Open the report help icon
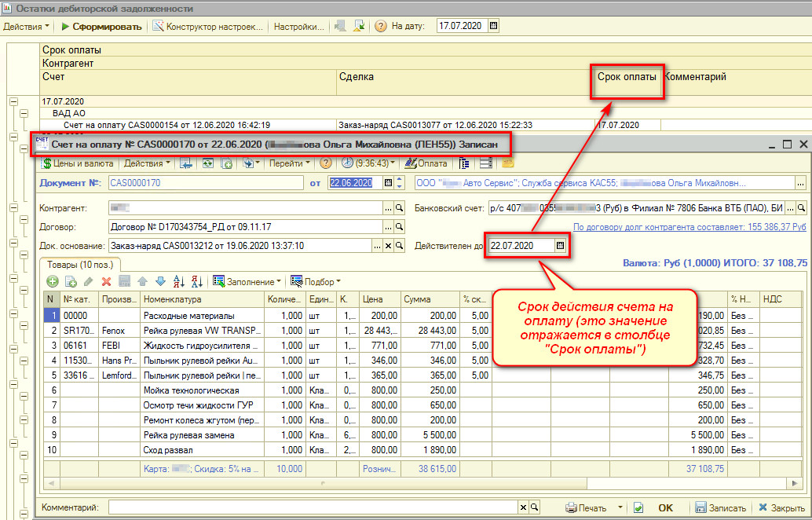Image resolution: width=812 pixels, height=520 pixels. [x=381, y=26]
